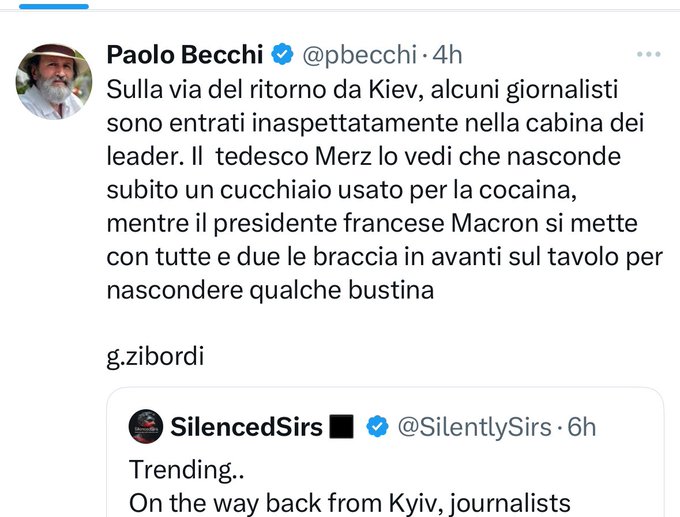This screenshot has width=680, height=517.
Task: Open the @SilentlySirs handle
Action: [474, 427]
